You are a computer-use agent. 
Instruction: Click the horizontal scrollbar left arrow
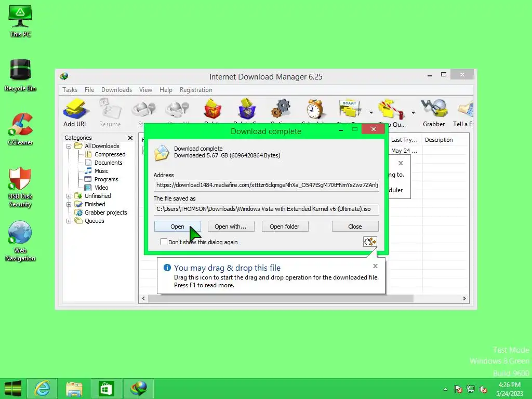click(143, 299)
